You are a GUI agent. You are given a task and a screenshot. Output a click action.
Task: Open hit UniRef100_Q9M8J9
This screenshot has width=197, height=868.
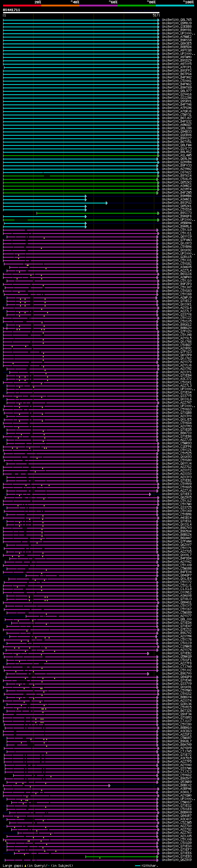pyautogui.click(x=177, y=23)
